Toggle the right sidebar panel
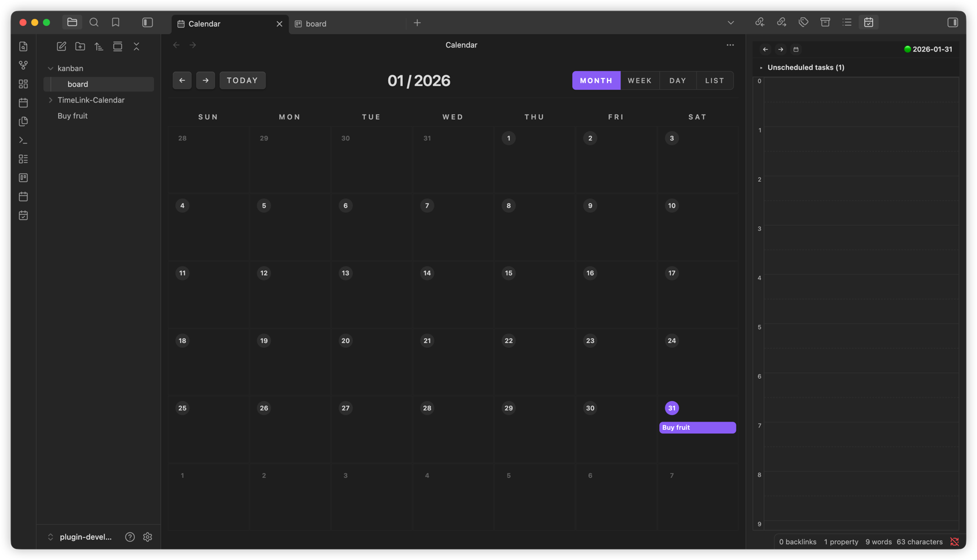Image resolution: width=977 pixels, height=560 pixels. tap(952, 22)
